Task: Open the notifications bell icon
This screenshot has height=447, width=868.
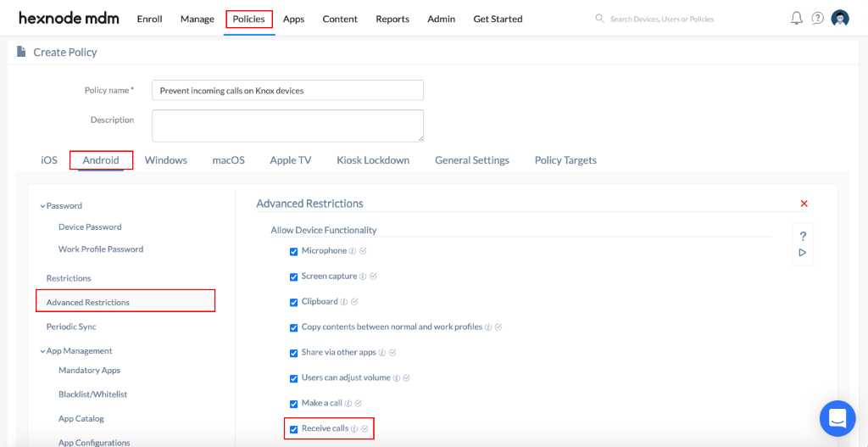Action: click(797, 19)
